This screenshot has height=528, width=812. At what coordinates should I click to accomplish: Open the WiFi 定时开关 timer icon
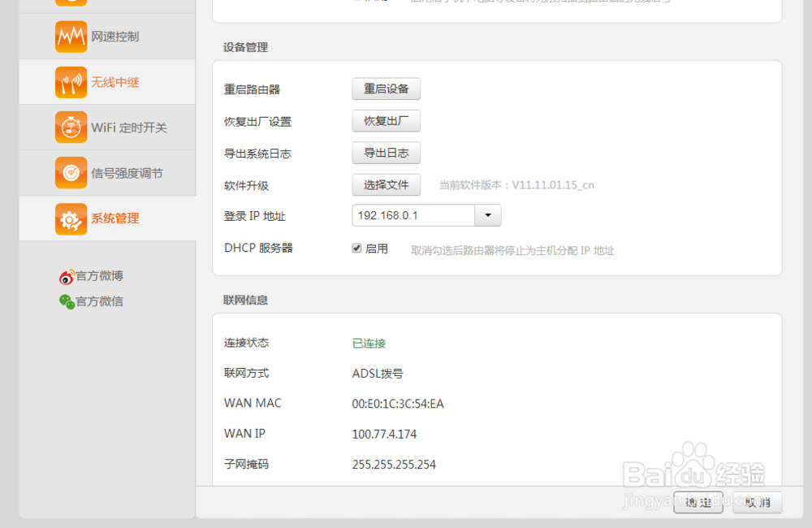click(x=71, y=127)
